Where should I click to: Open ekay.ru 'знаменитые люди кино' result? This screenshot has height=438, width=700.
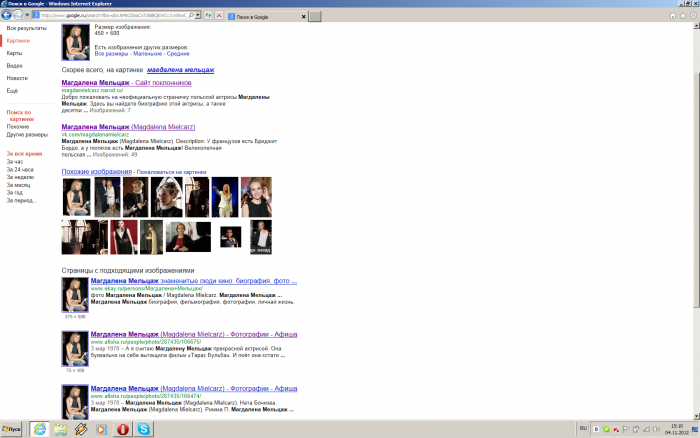coord(194,281)
